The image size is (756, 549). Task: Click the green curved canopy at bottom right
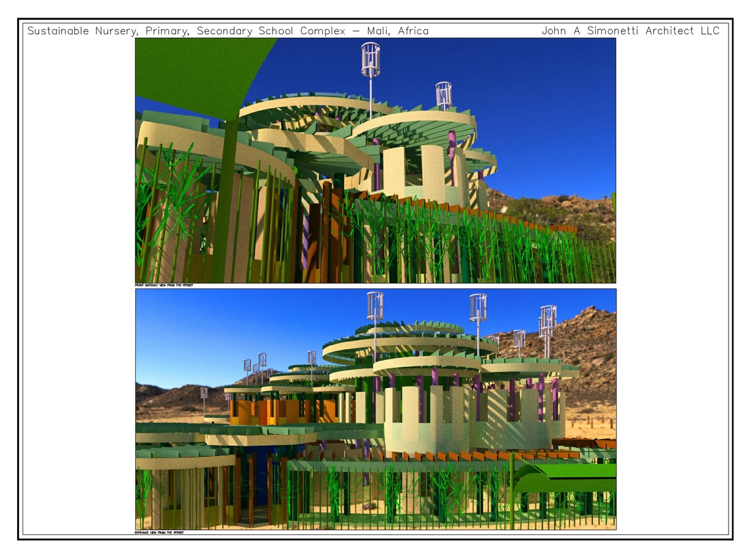click(565, 477)
